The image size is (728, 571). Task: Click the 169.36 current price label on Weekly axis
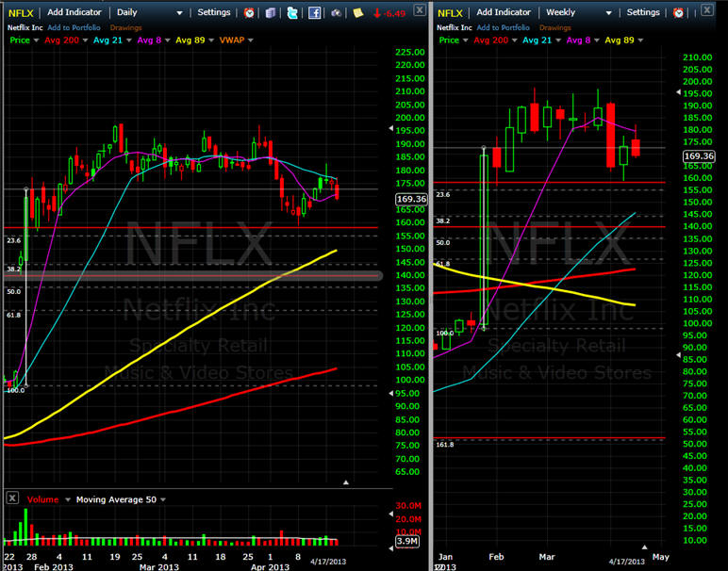click(699, 156)
